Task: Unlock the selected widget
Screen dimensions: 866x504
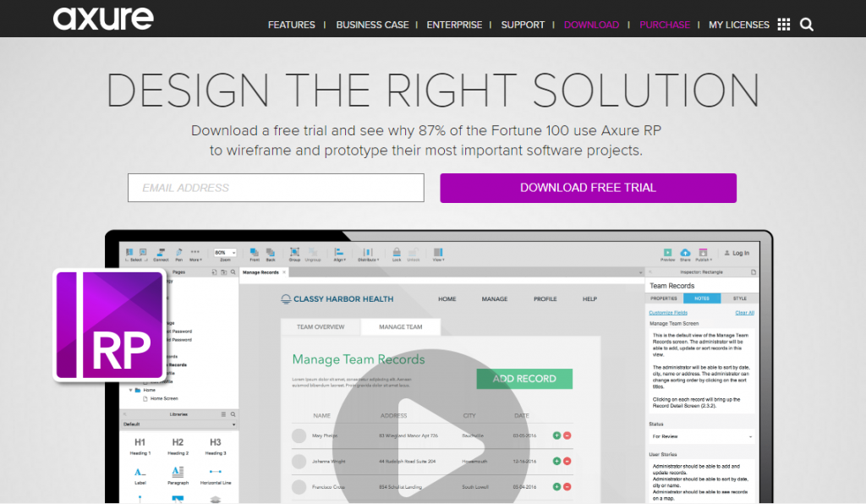Action: [x=414, y=252]
